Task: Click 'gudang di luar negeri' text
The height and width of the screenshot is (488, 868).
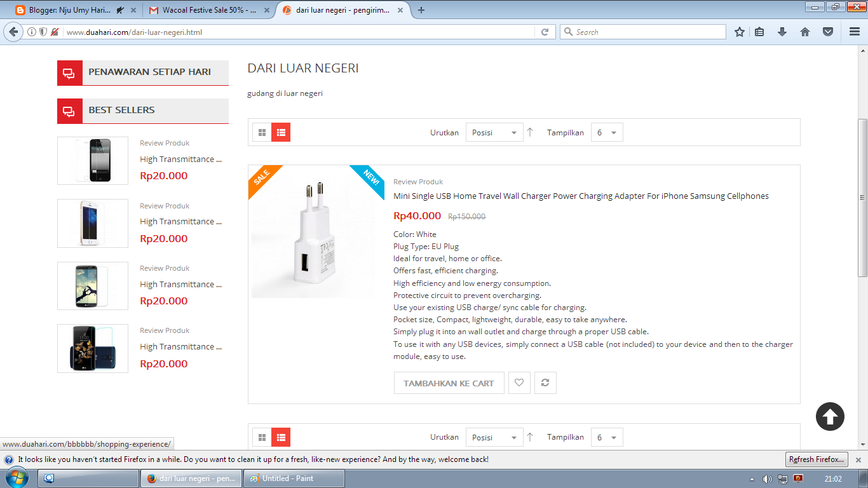Action: coord(285,93)
